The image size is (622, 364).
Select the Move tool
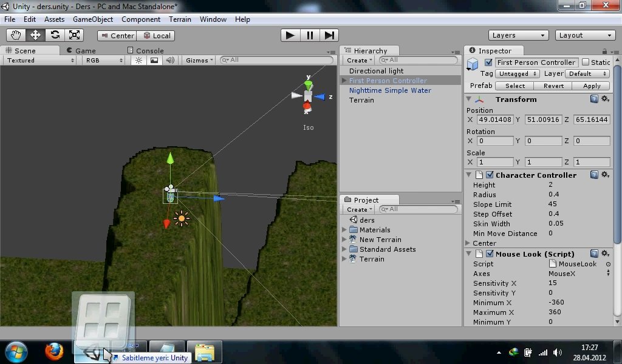point(35,35)
